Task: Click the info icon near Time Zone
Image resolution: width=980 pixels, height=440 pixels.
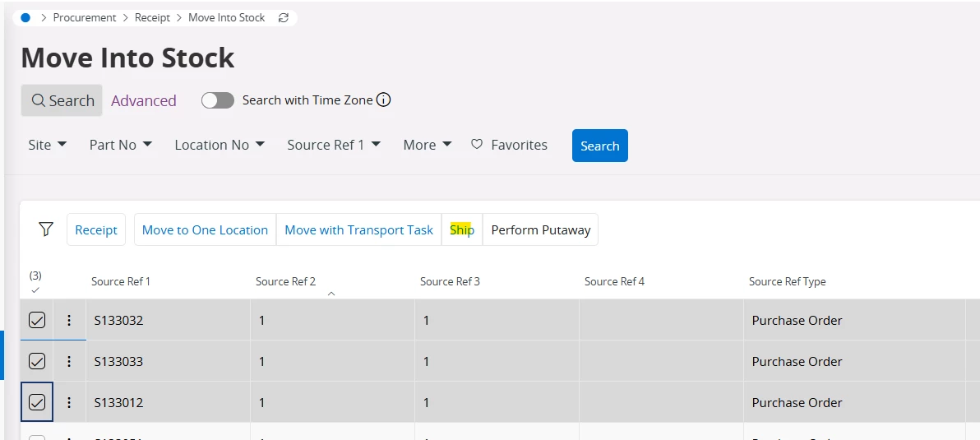Action: coord(383,100)
